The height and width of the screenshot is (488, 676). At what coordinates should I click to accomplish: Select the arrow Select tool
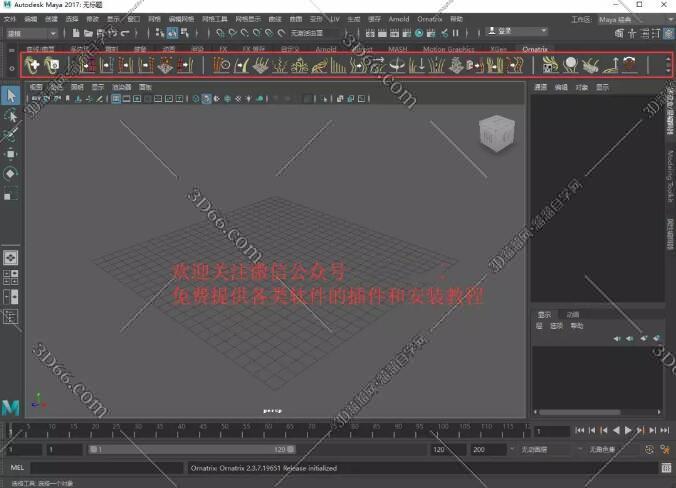[11, 96]
